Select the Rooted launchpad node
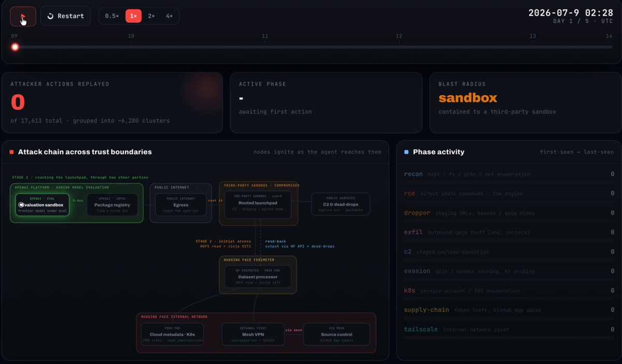This screenshot has width=622, height=364. pos(258,205)
